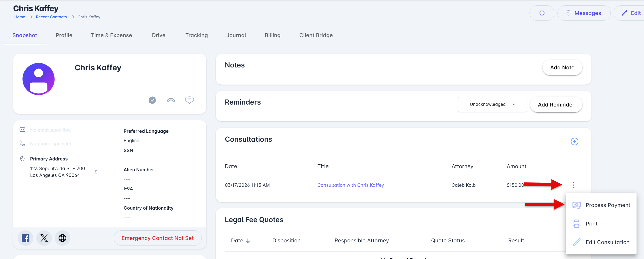Expand the Unacknowledged reminders dropdown
This screenshot has width=644, height=259.
coord(492,105)
